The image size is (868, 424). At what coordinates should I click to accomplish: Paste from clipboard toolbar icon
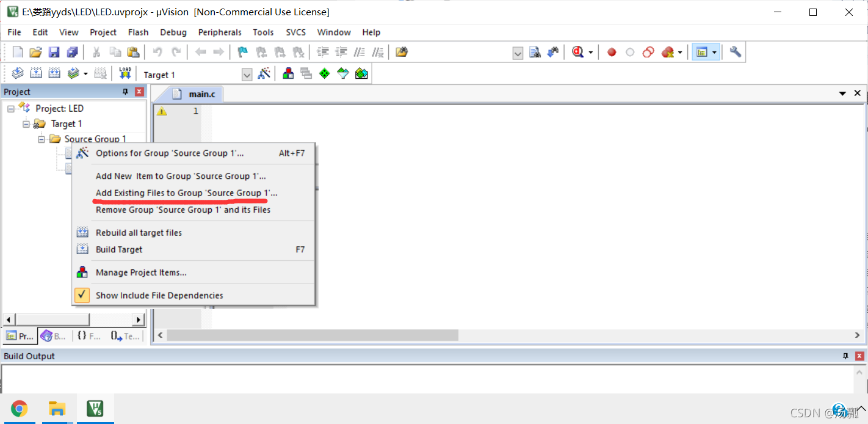tap(133, 53)
